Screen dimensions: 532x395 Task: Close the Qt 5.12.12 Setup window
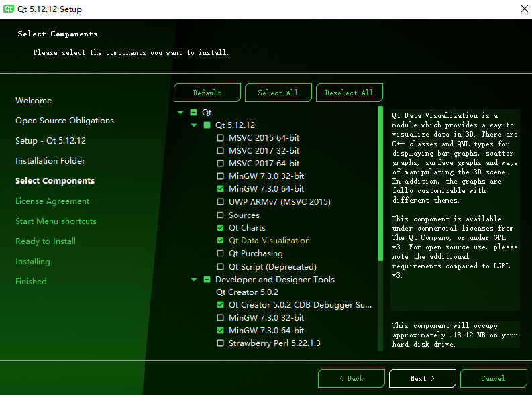pyautogui.click(x=524, y=9)
